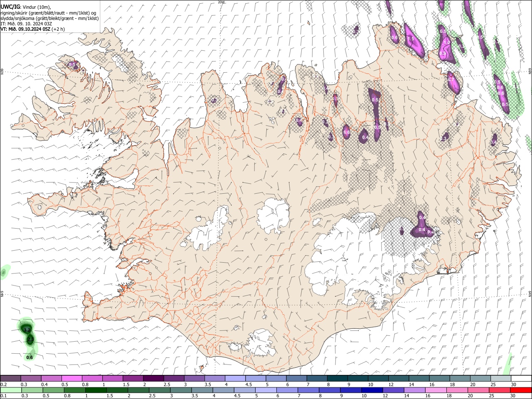Click the '0.9' value on the northeast snow band
Viewport: 532px width, 399px height.
pos(443,54)
